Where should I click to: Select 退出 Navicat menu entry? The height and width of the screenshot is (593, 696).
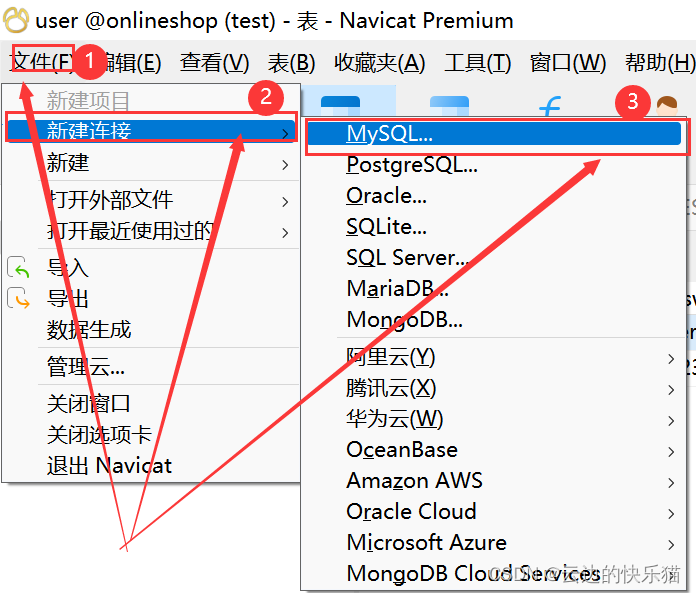(151, 466)
